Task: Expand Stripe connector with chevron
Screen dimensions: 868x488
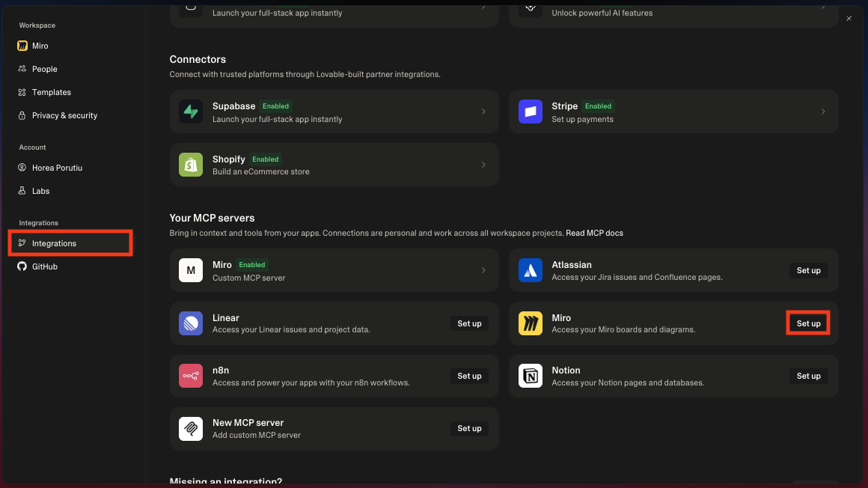Action: point(823,112)
